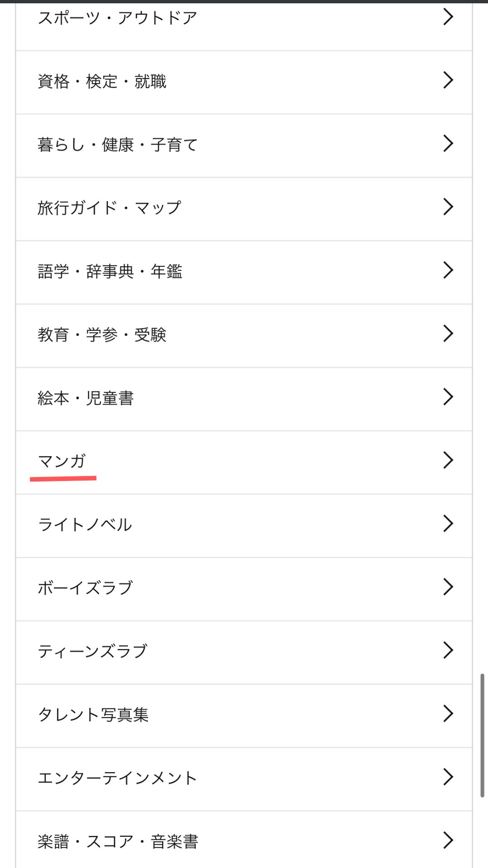This screenshot has height=868, width=488.
Task: Tap chevron on 教育・学参・受験 row
Action: pos(448,334)
